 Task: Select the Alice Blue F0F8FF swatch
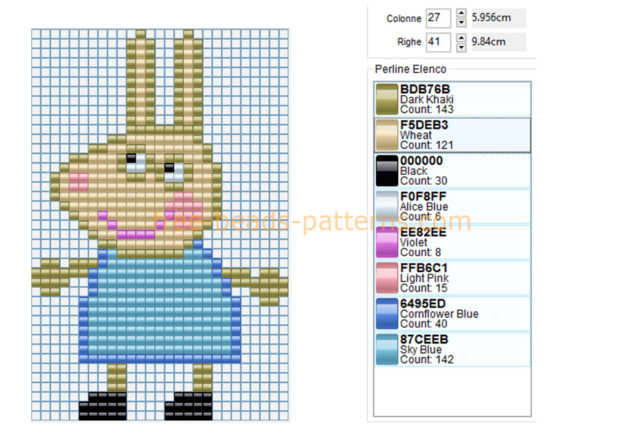(387, 206)
